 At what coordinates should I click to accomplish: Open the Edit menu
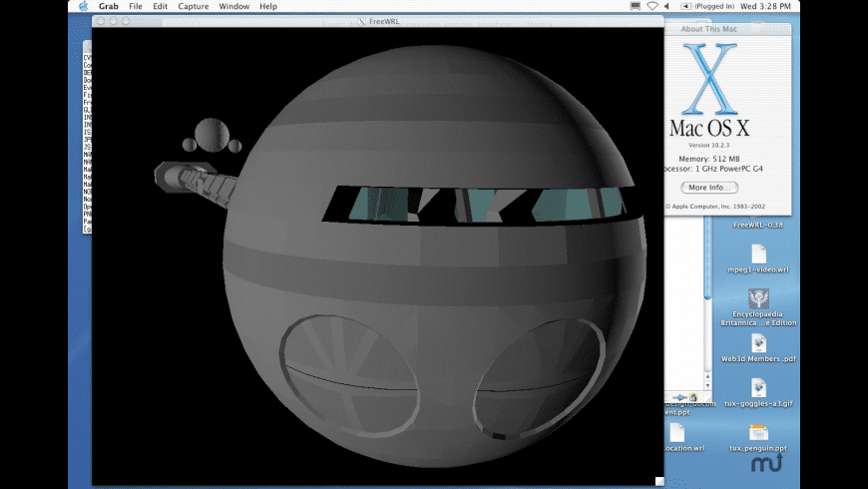point(160,6)
